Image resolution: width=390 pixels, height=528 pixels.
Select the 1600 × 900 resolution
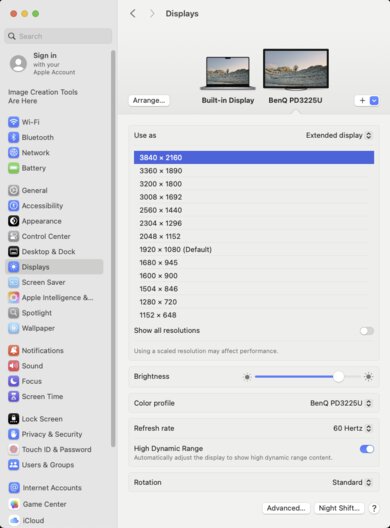[254, 276]
